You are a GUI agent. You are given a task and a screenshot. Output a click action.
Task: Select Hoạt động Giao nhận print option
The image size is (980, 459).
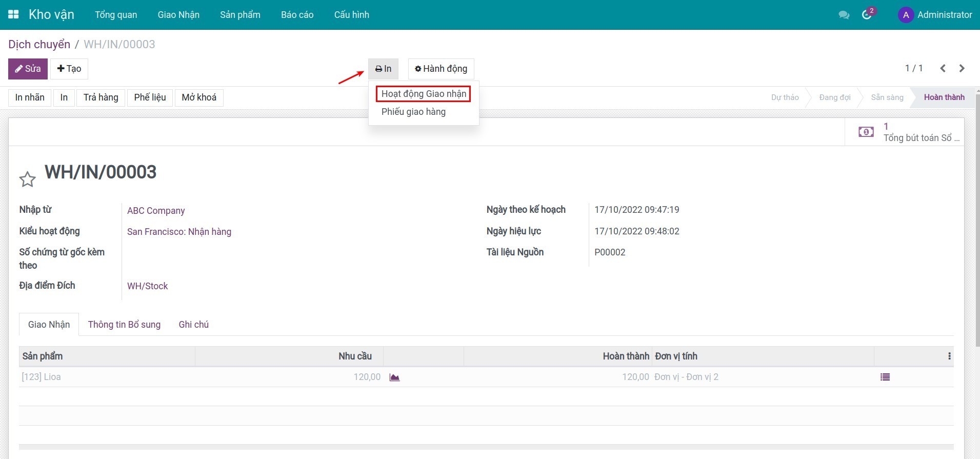click(x=424, y=94)
